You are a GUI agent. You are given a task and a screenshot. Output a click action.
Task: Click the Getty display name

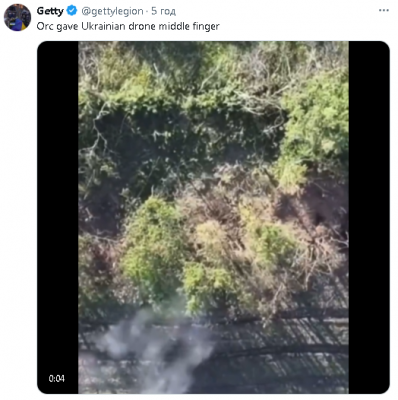tap(50, 11)
